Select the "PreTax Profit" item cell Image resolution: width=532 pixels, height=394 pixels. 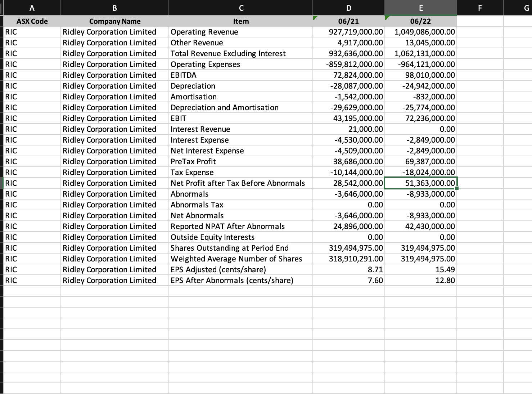click(x=241, y=162)
